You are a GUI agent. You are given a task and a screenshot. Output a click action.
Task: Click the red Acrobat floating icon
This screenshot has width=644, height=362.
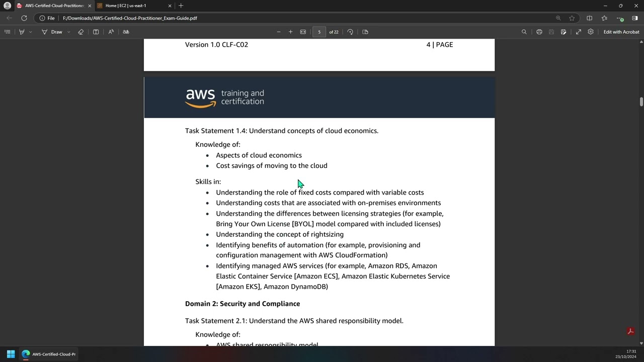tap(630, 331)
